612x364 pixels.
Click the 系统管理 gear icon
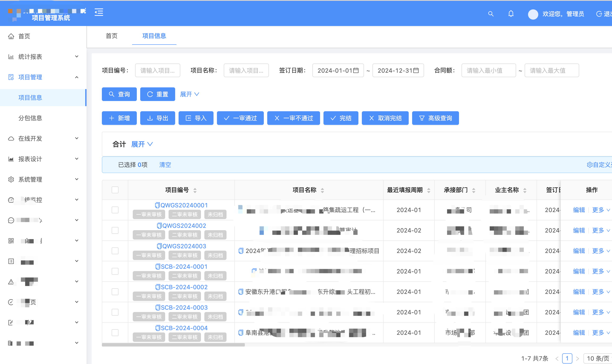11,179
